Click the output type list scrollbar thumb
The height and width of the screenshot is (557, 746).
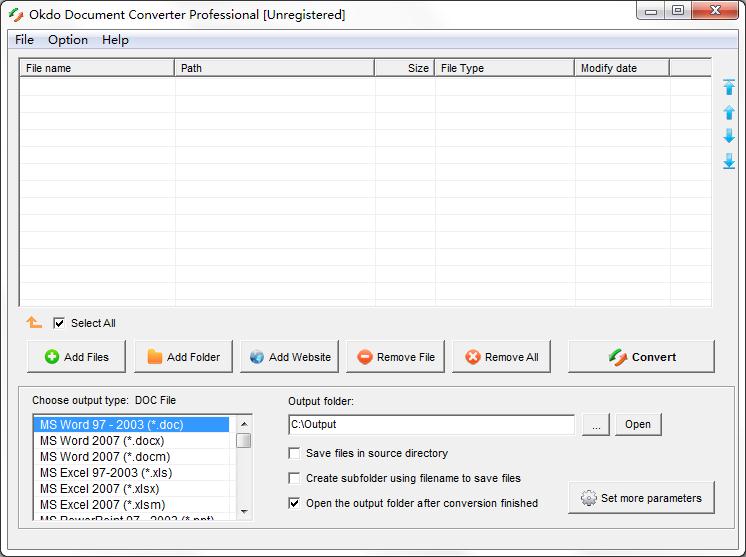tap(244, 440)
